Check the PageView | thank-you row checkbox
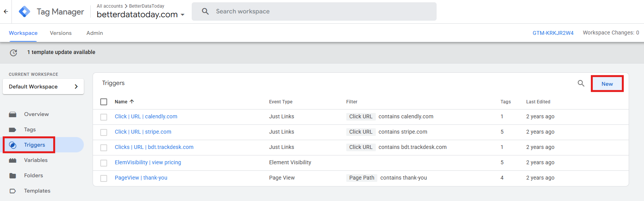The height and width of the screenshot is (201, 644). click(x=104, y=178)
